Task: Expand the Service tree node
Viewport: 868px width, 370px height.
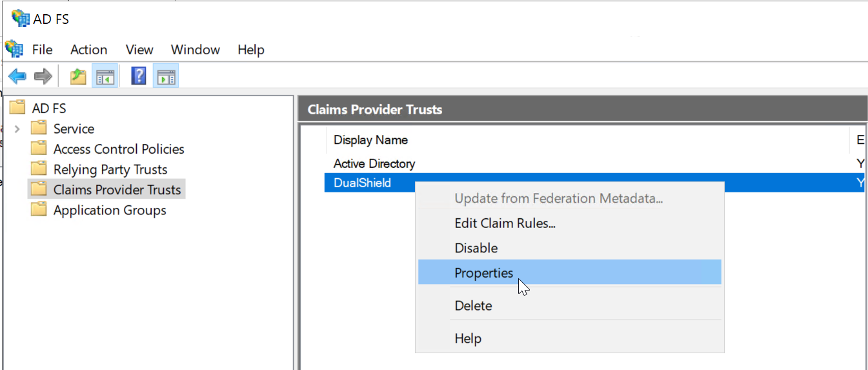Action: click(17, 128)
